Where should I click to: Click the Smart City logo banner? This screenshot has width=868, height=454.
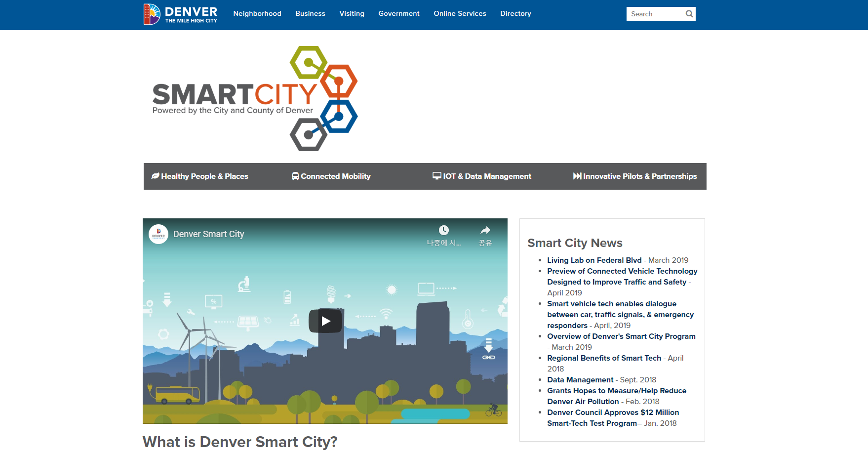pos(254,99)
